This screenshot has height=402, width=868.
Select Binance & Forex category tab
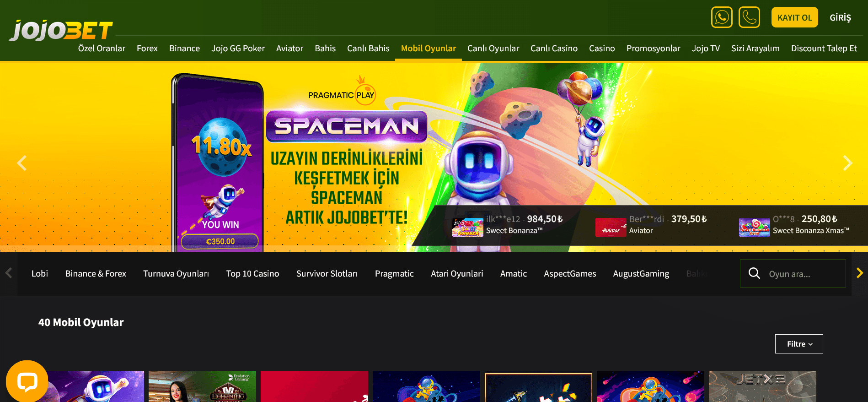click(x=96, y=273)
